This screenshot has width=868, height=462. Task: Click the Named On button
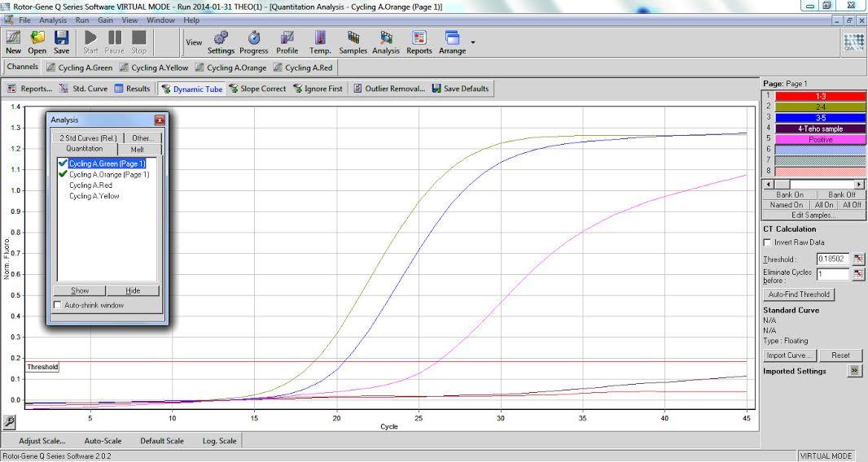pyautogui.click(x=786, y=205)
